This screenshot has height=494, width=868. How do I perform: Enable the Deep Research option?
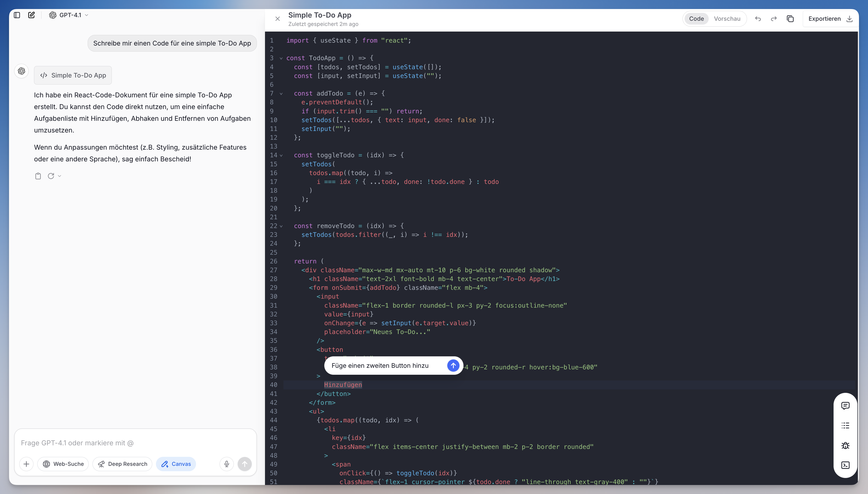click(x=122, y=464)
